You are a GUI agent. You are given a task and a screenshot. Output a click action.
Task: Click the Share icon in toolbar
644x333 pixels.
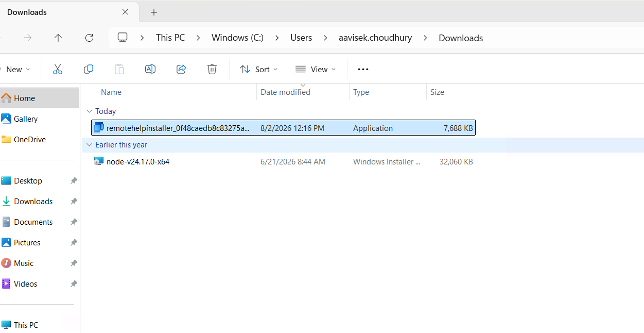coord(181,69)
